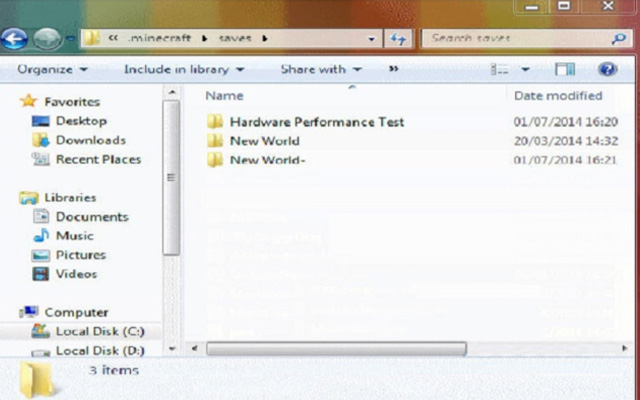Expand the Include in library menu
The height and width of the screenshot is (400, 640).
tap(183, 70)
